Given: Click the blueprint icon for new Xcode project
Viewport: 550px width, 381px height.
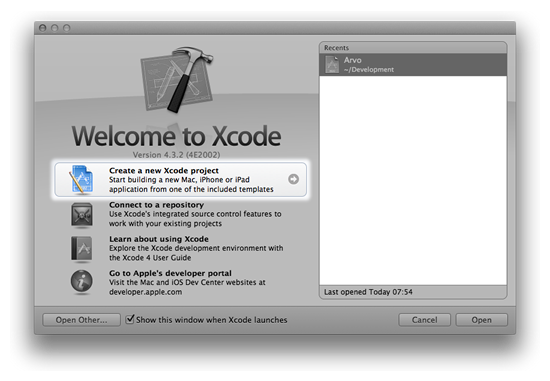Looking at the screenshot, I should point(81,179).
